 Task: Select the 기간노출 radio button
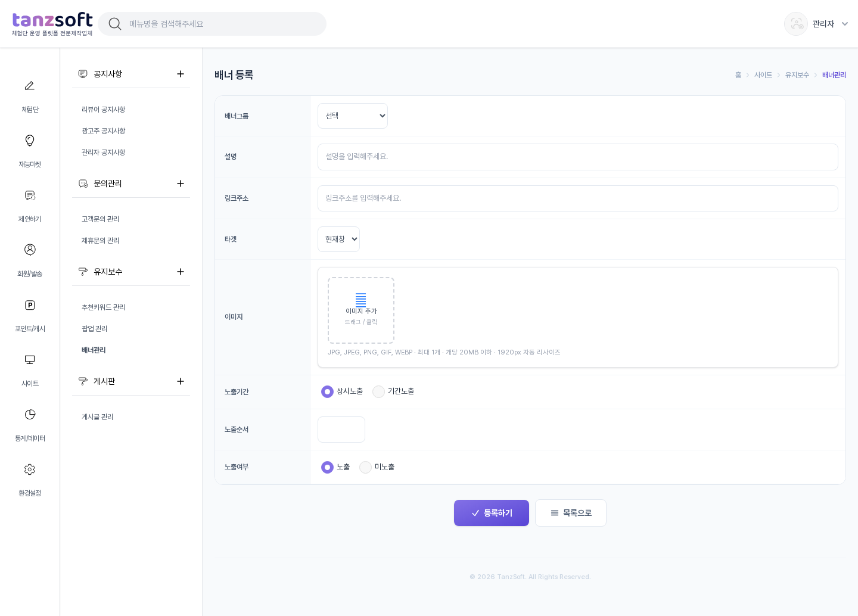tap(378, 391)
